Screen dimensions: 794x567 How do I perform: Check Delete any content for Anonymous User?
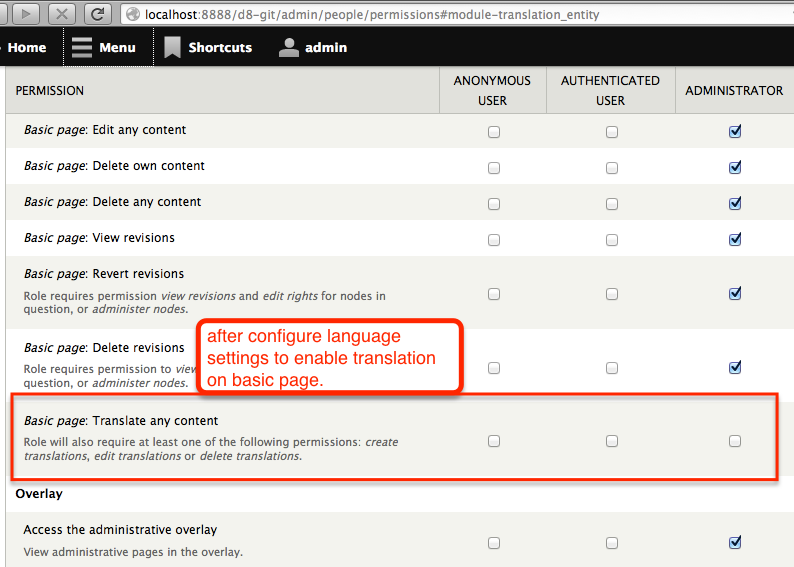[x=494, y=204]
